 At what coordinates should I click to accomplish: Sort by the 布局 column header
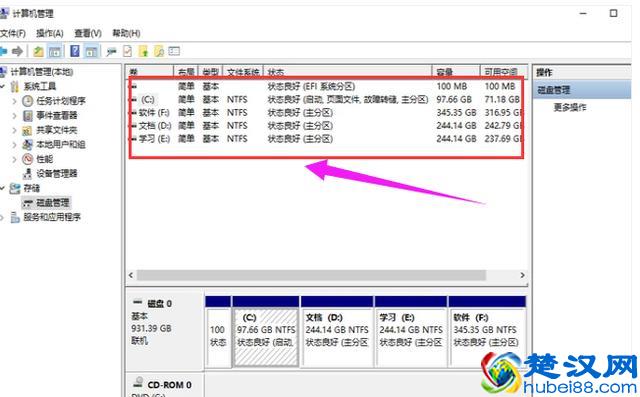click(186, 71)
